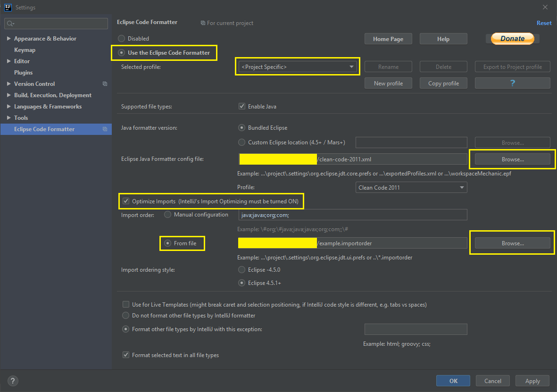557x392 pixels.
Task: Click the Home Page button
Action: click(388, 39)
